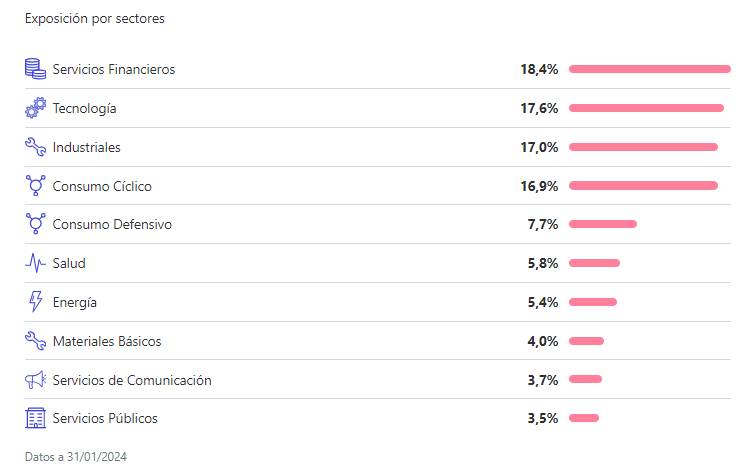Screen dimensions: 754x469
Task: Click the Consumo Defensivo pink bar
Action: [603, 224]
